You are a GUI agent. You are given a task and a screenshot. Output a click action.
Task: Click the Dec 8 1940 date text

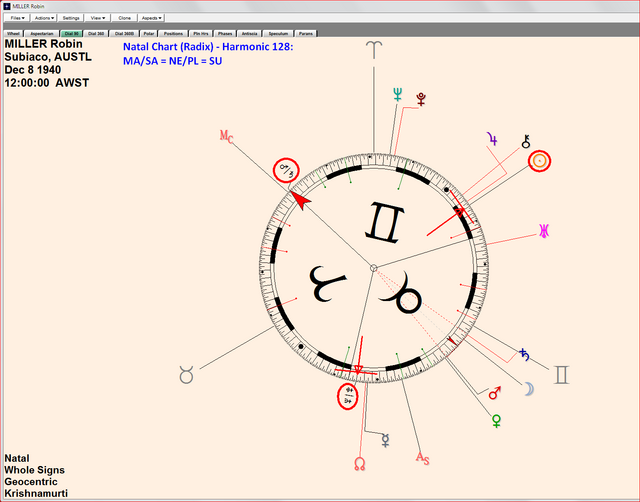tap(33, 70)
